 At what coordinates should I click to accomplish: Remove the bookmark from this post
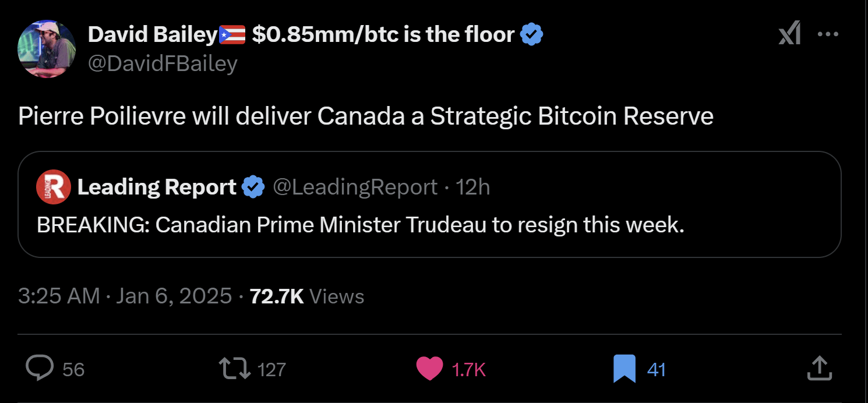coord(625,368)
